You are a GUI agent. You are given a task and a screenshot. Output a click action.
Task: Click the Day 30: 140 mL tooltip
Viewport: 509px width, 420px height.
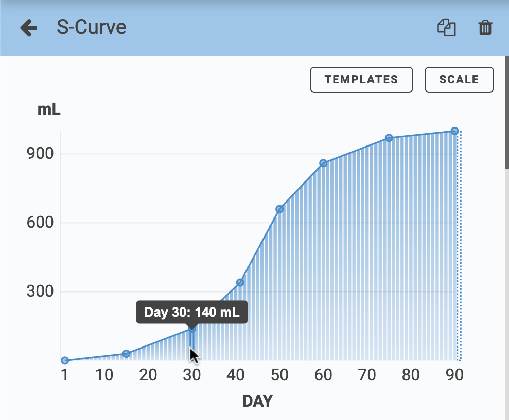click(x=191, y=312)
